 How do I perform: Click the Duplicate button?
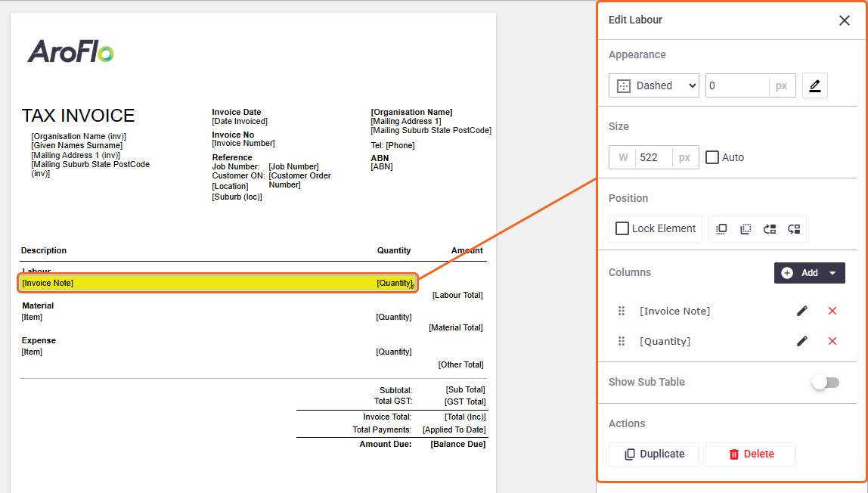654,454
